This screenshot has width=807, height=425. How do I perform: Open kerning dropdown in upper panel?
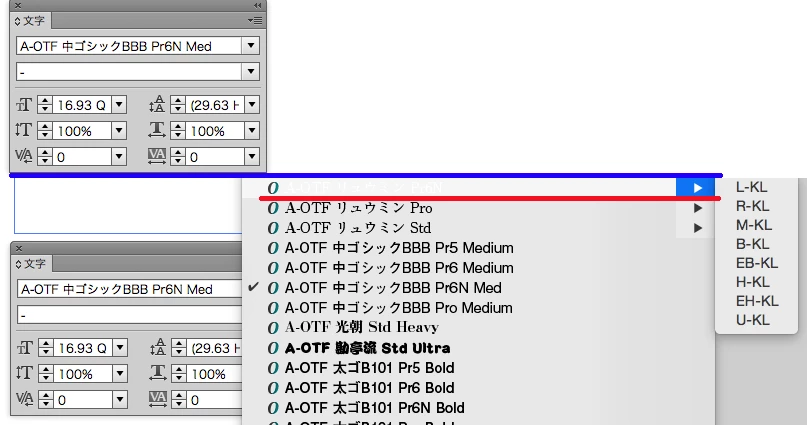pyautogui.click(x=119, y=156)
